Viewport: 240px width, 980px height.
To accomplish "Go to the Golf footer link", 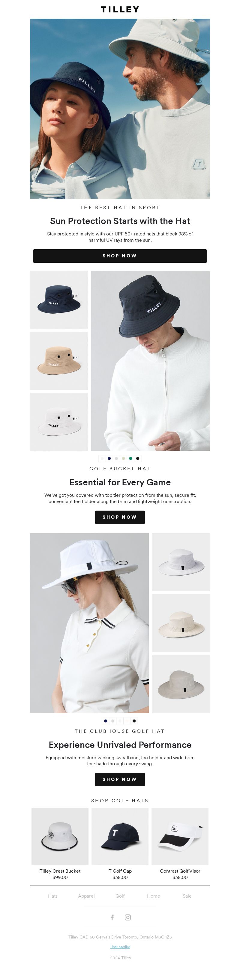I will point(120,896).
